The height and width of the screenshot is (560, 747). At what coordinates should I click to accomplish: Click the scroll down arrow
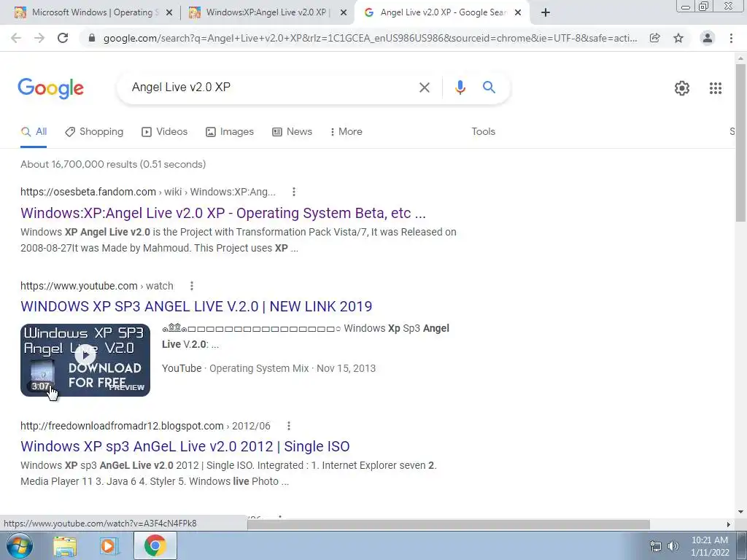[740, 513]
